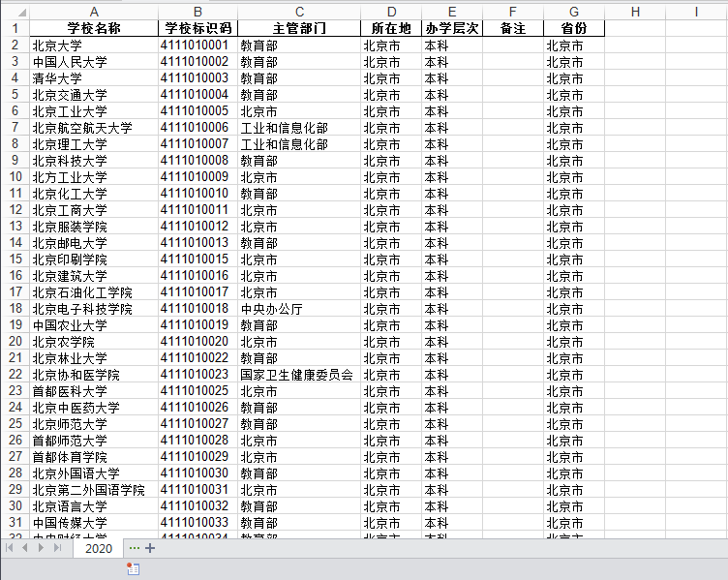
Task: Go to first sheet navigation arrow
Action: (9, 548)
